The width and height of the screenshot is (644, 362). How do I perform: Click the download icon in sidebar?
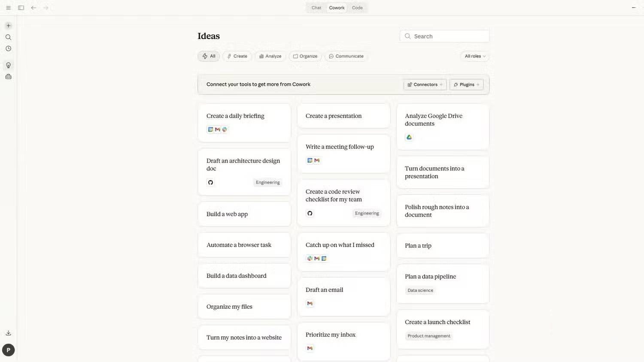click(8, 333)
